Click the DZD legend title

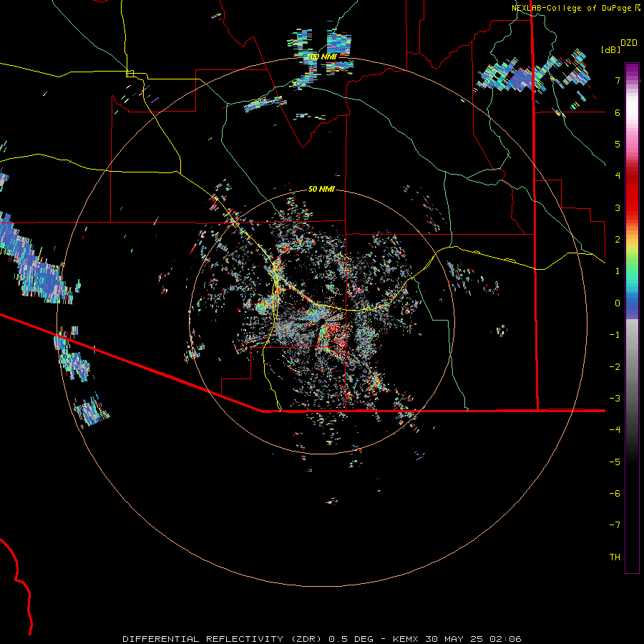[x=629, y=42]
